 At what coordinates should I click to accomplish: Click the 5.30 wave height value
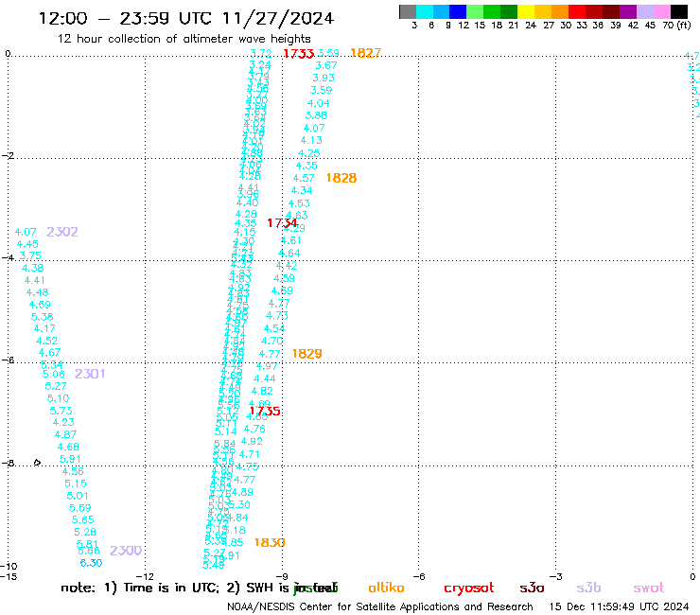pyautogui.click(x=239, y=504)
